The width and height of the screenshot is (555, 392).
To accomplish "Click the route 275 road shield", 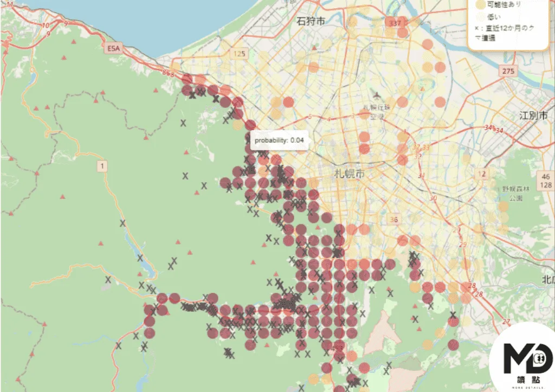I will 508,72.
